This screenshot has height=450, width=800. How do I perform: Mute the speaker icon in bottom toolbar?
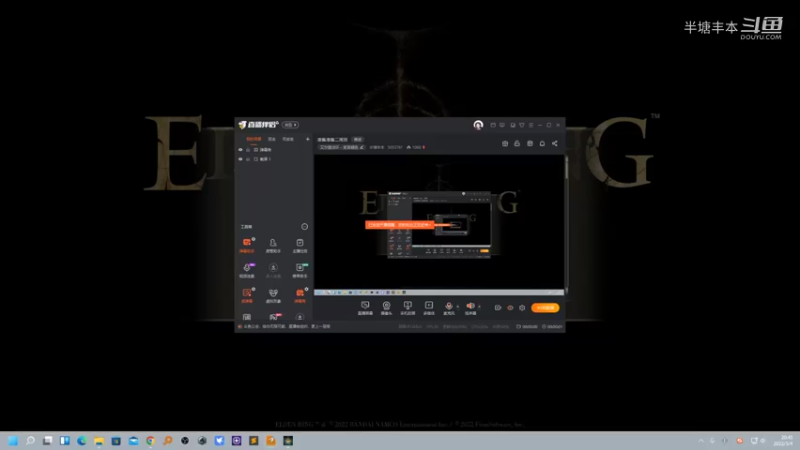point(470,306)
